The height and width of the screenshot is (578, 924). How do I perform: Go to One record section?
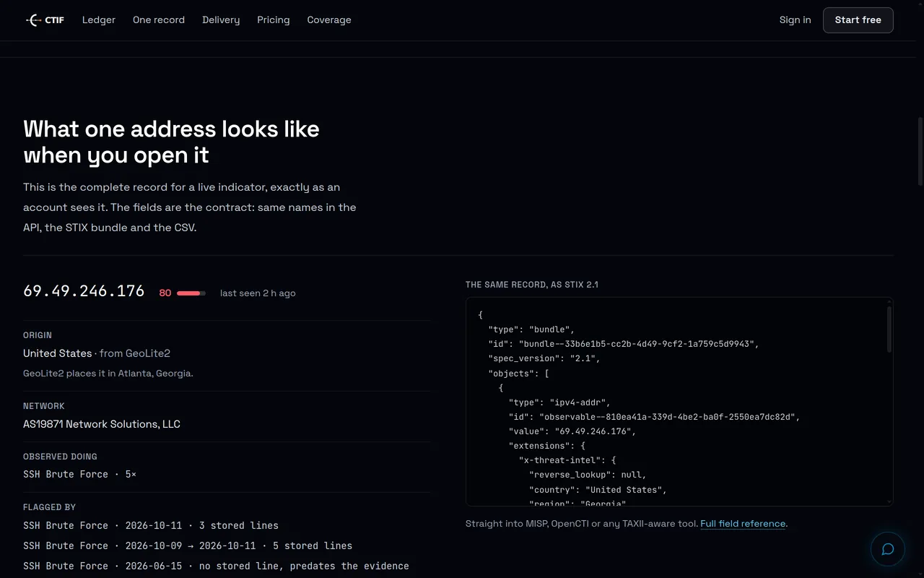click(159, 20)
